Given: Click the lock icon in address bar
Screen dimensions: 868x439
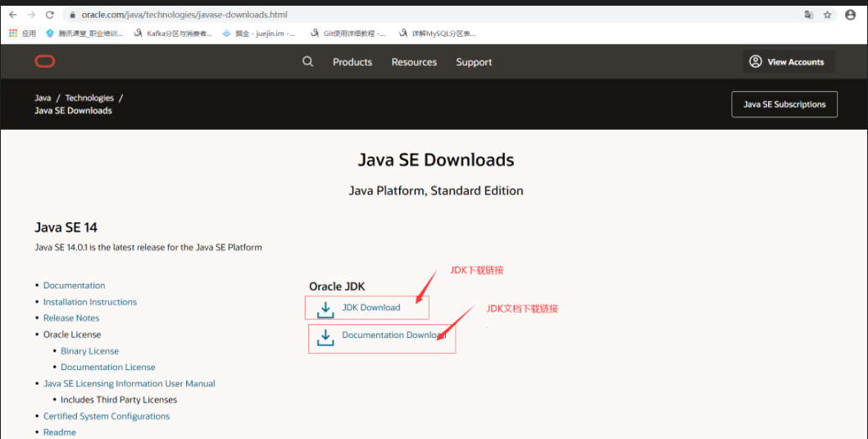Looking at the screenshot, I should pos(72,15).
